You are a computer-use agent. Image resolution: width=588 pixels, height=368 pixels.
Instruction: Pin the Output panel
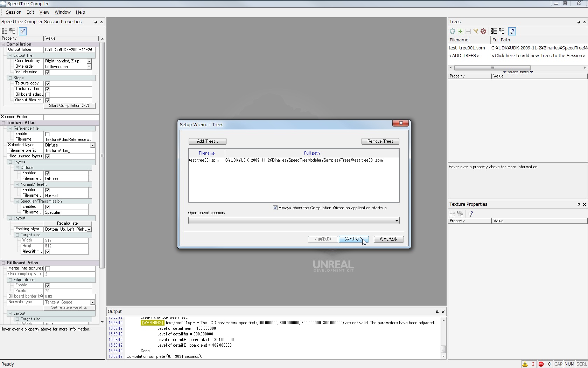[x=437, y=312]
